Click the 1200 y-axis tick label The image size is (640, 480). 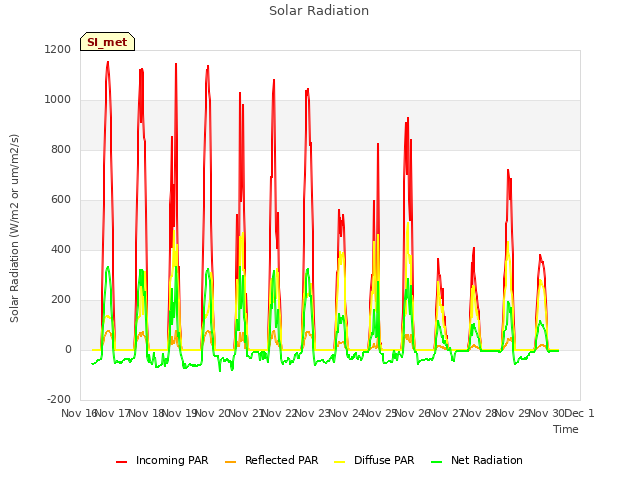58,49
